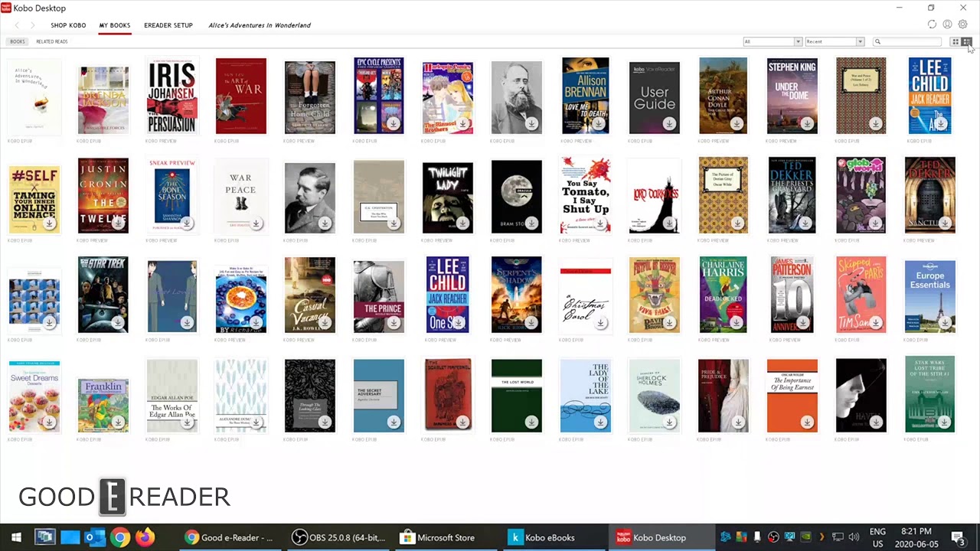Open The Works of Edgar Allan Poe cover
The image size is (980, 551).
point(172,396)
